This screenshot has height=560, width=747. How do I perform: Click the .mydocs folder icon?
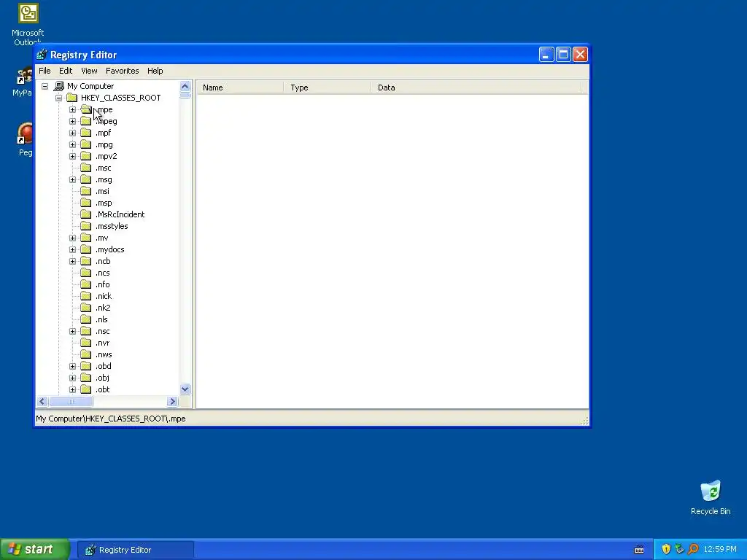[x=86, y=249]
